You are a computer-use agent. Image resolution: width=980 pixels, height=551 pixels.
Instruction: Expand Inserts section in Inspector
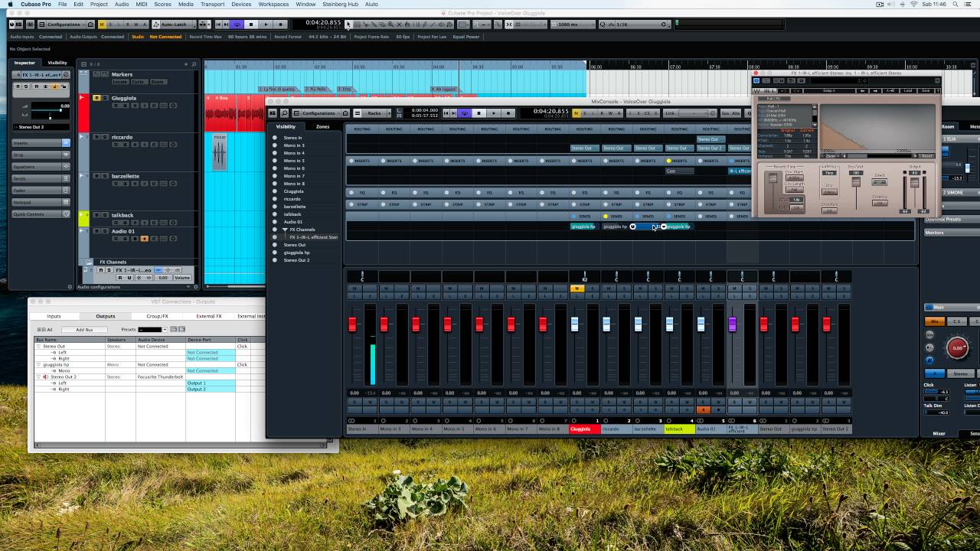coord(41,143)
